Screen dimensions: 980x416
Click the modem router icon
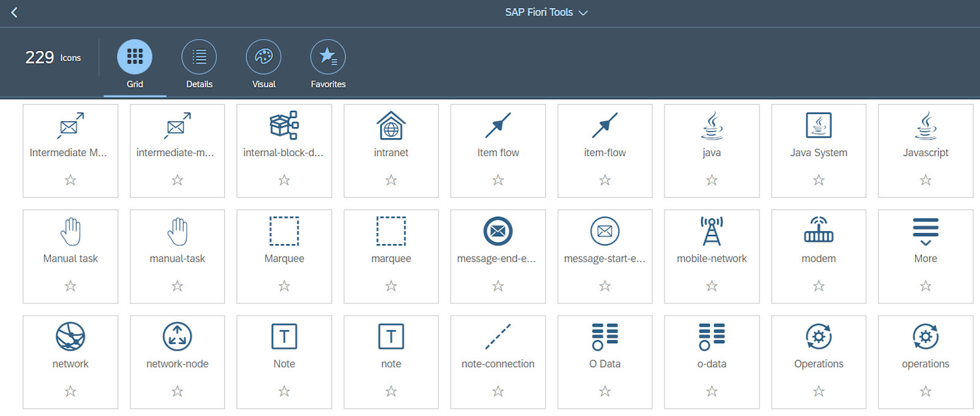[x=818, y=231]
